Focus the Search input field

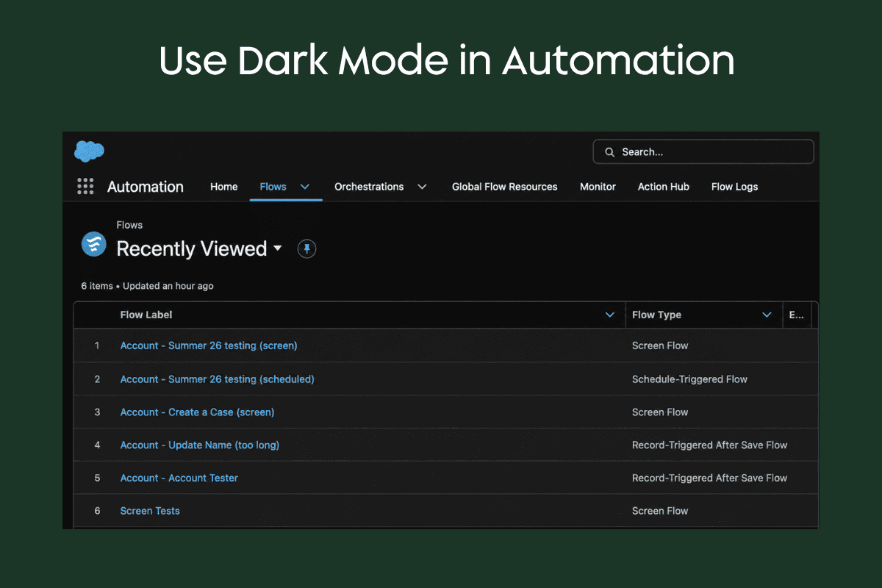(703, 152)
